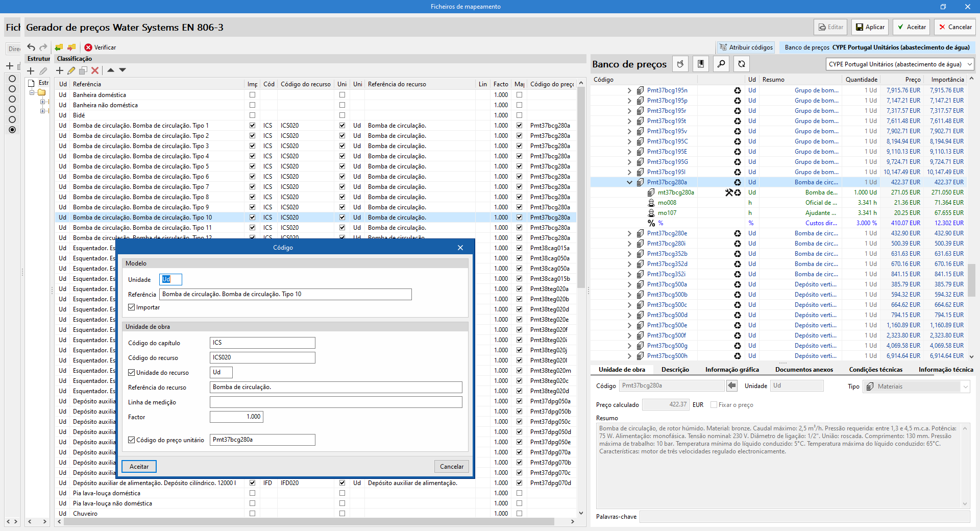Viewport: 980px width, 531px height.
Task: Click the Atribuir códigos button
Action: coord(746,47)
